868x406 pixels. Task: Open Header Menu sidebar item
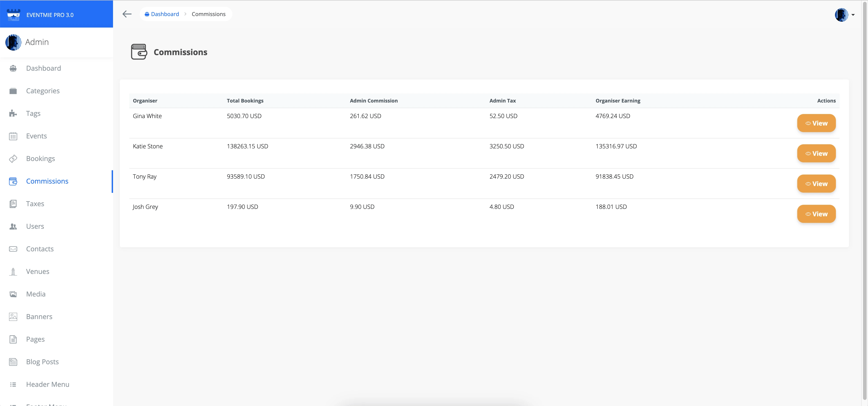pos(47,384)
